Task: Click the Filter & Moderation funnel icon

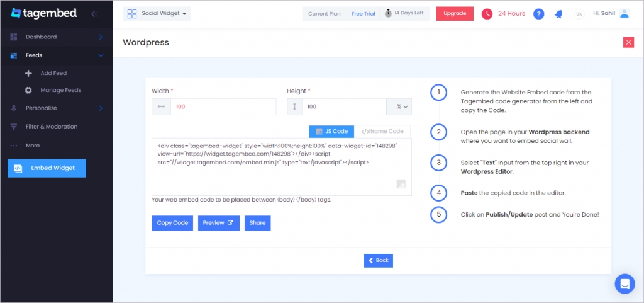Action: pyautogui.click(x=14, y=127)
